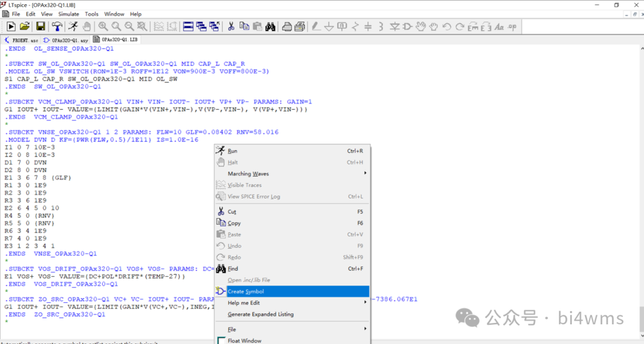The width and height of the screenshot is (644, 344).
Task: Click the scissors Cut icon in toolbar
Action: (x=231, y=26)
